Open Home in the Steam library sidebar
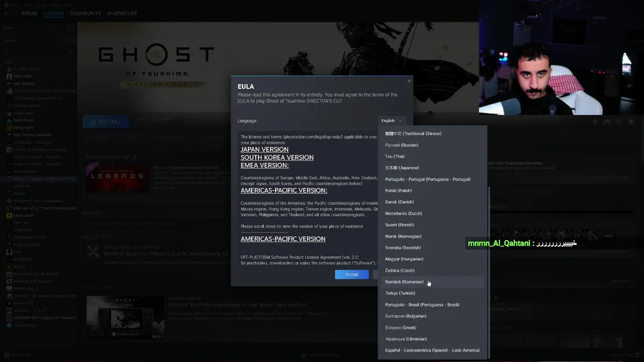Viewport: 644px width, 362px height. click(9, 28)
